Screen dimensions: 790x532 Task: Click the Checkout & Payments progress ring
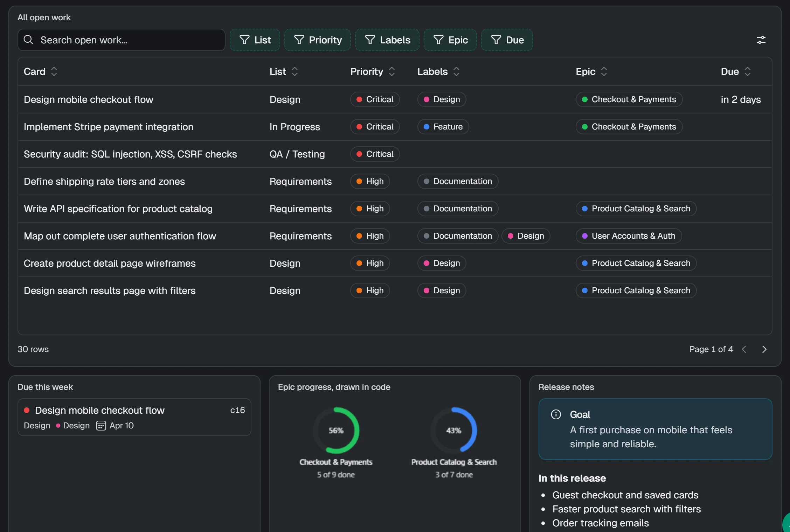[x=336, y=430]
